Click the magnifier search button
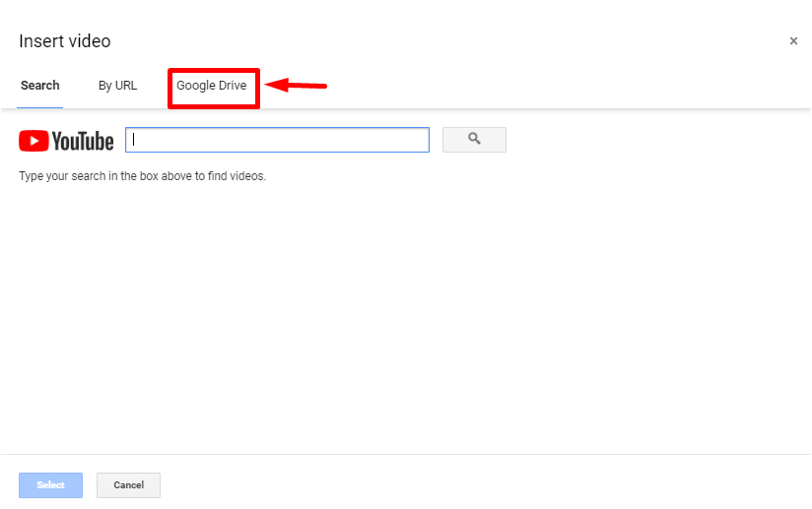Screen dimensions: 812x509 [x=474, y=140]
